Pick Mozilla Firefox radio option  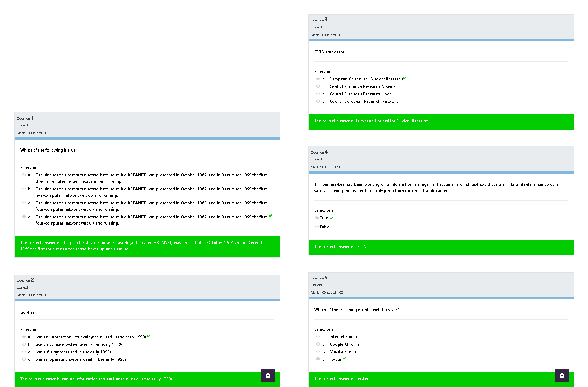(x=318, y=351)
